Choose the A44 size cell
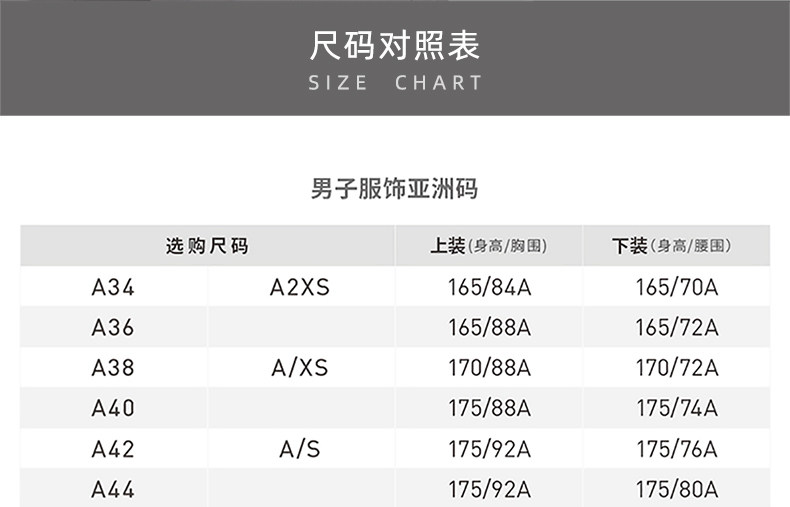The width and height of the screenshot is (790, 507). pos(113,490)
